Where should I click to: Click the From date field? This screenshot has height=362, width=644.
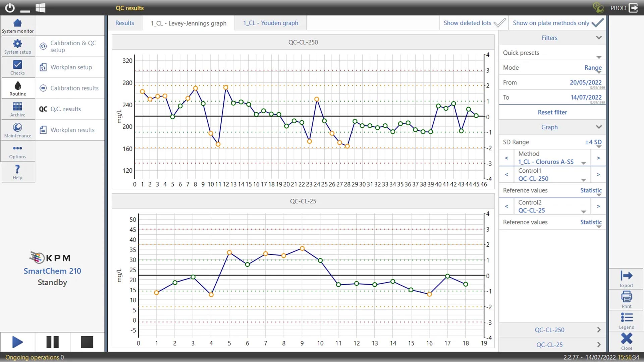coord(585,82)
